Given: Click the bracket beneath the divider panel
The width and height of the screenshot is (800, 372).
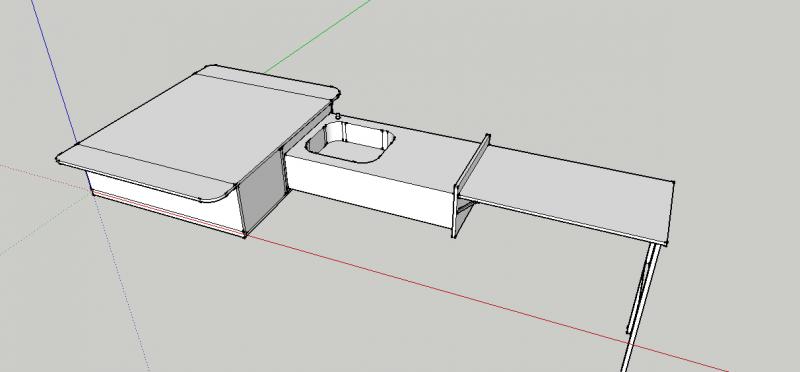Looking at the screenshot, I should click(x=464, y=207).
